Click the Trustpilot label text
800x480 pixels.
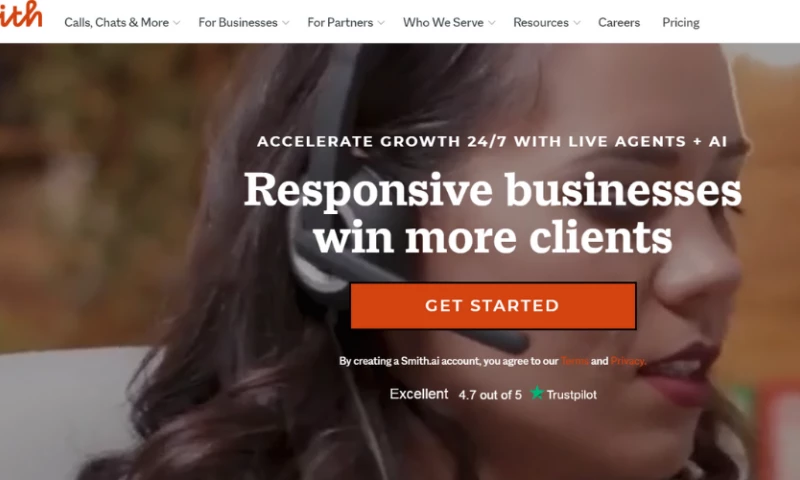click(x=571, y=395)
